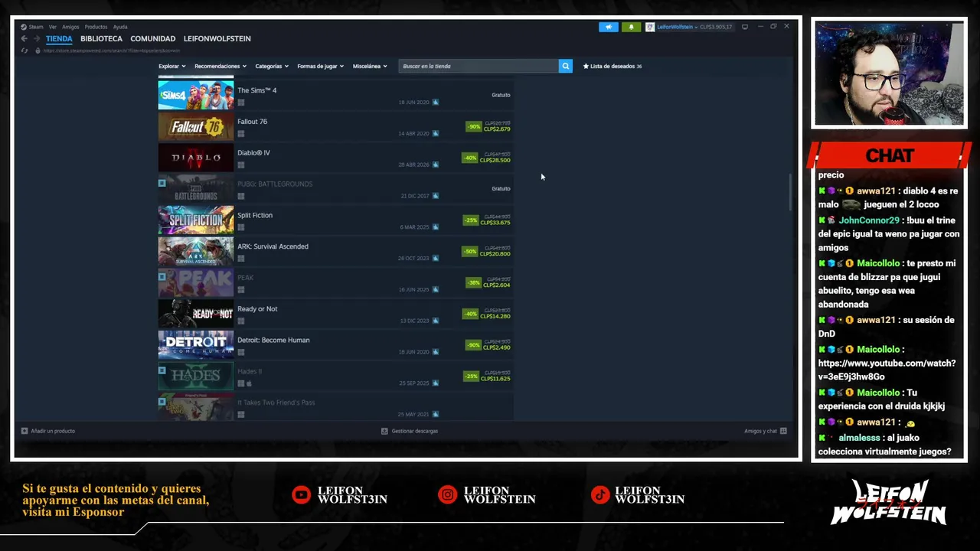The height and width of the screenshot is (551, 980).
Task: Expand the Explorar dropdown
Action: pos(171,66)
